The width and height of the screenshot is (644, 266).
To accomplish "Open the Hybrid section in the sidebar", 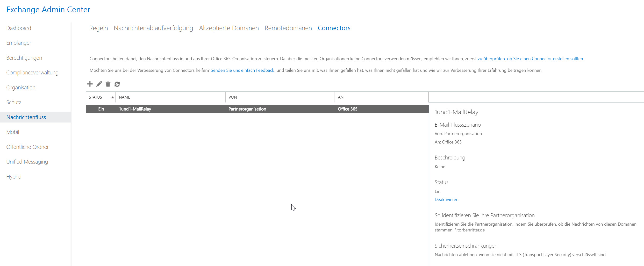I will [14, 177].
